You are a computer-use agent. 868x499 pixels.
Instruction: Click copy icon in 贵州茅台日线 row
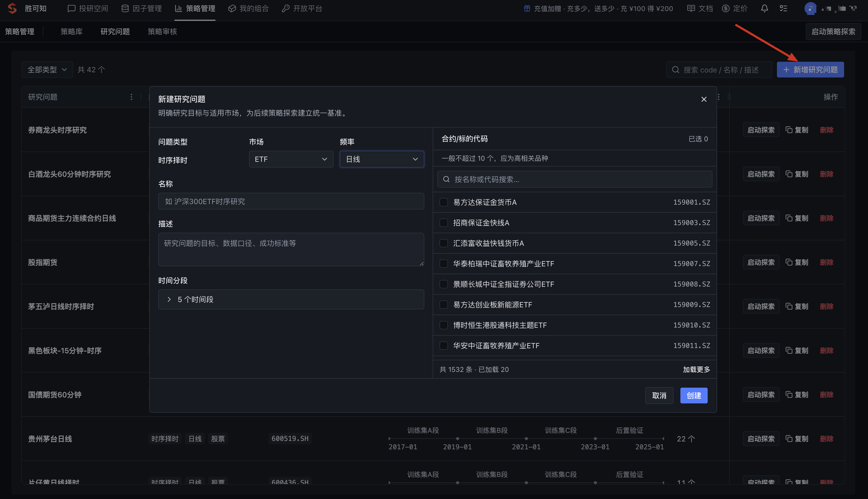pos(789,439)
